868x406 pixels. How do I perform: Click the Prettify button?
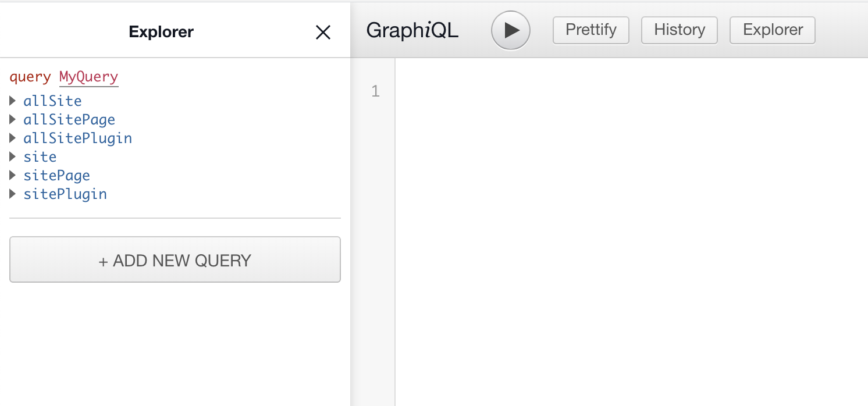click(x=590, y=30)
